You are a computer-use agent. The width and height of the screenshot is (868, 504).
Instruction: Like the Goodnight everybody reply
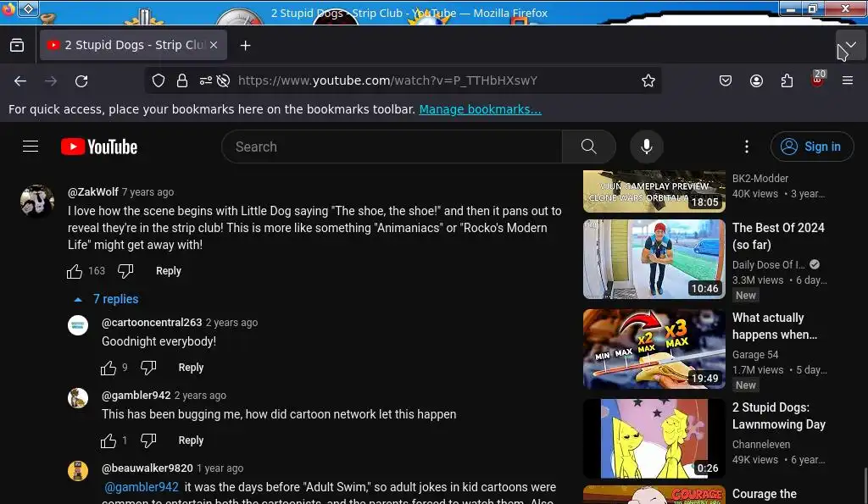pyautogui.click(x=108, y=368)
